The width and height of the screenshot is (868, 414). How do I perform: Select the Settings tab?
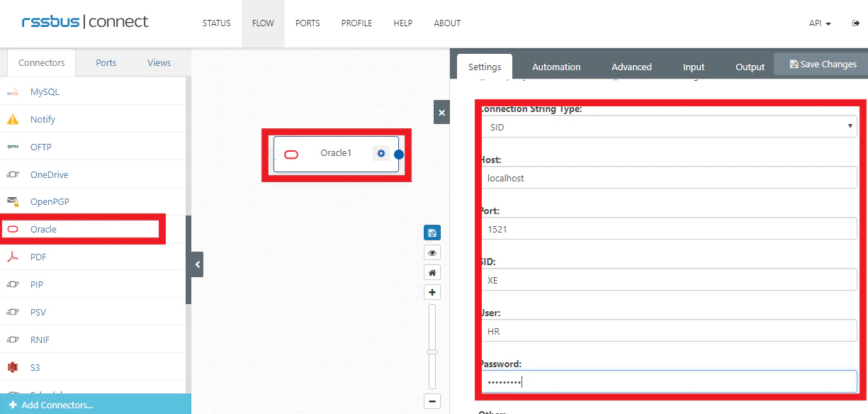[x=485, y=67]
